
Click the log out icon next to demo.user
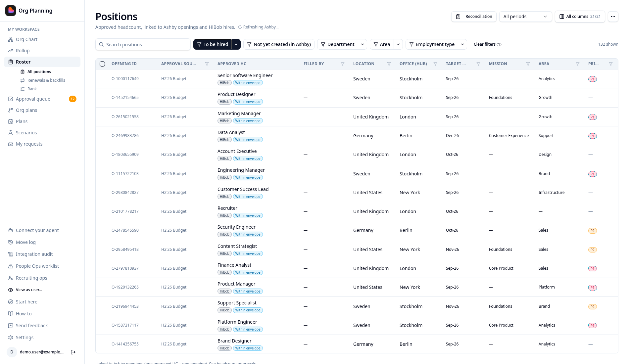click(x=73, y=352)
